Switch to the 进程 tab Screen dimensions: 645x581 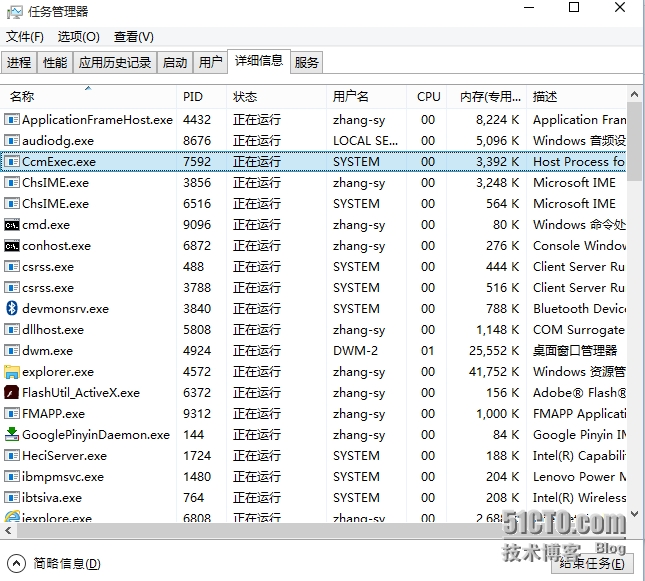click(x=19, y=63)
